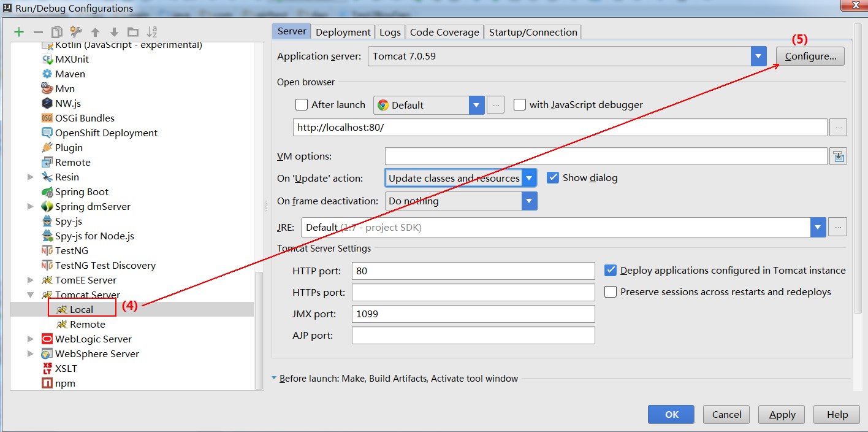Edit defaults with wrench icon
868x432 pixels.
(x=76, y=32)
